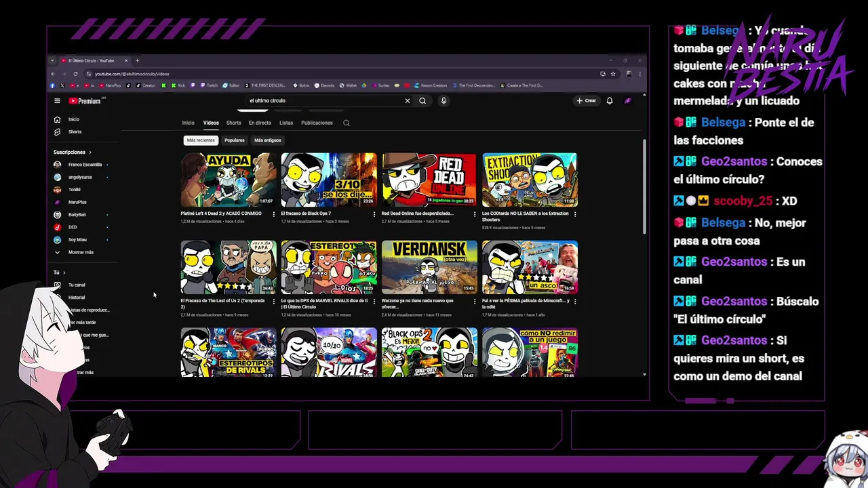Image resolution: width=868 pixels, height=488 pixels.
Task: Go back in the browser
Action: [53, 74]
